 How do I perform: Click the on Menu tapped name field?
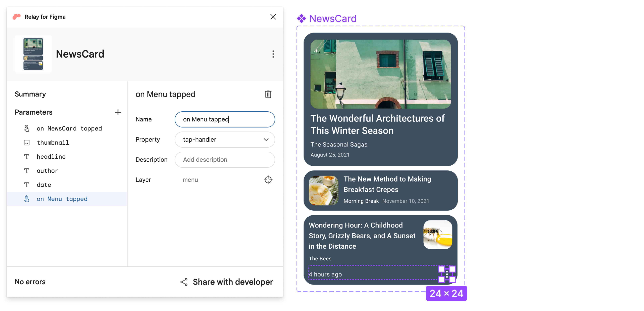[225, 119]
